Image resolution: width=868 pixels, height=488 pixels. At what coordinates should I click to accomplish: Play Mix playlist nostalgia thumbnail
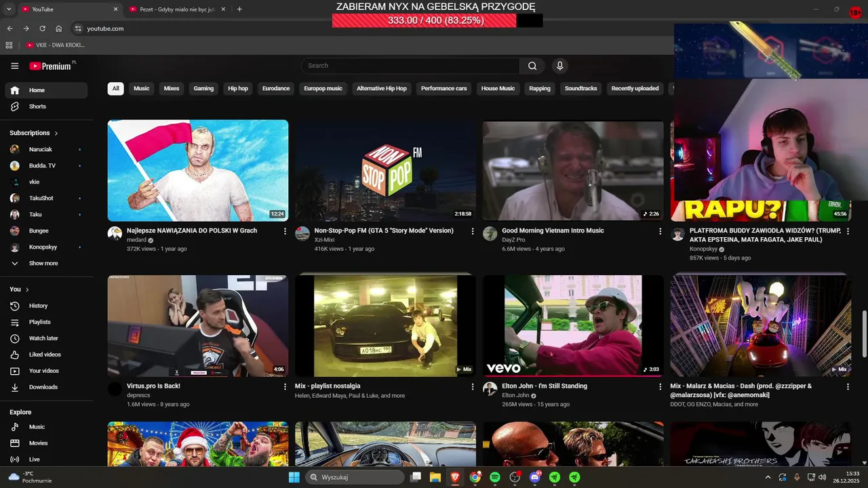click(385, 326)
